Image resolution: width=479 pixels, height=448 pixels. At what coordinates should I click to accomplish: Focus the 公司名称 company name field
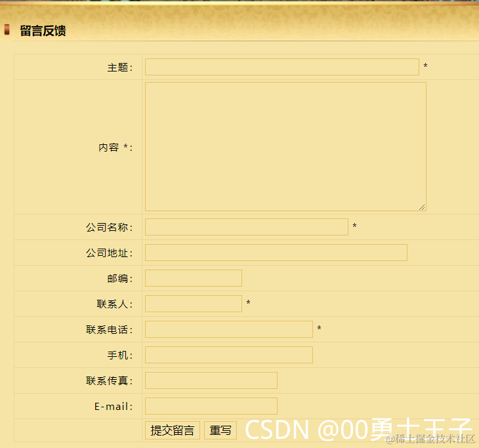(x=246, y=227)
